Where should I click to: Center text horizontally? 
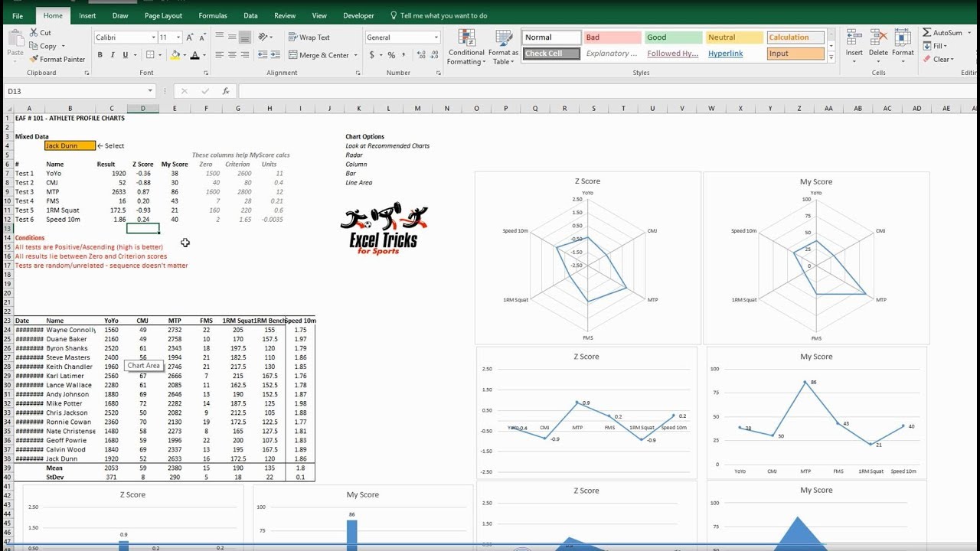(x=232, y=55)
